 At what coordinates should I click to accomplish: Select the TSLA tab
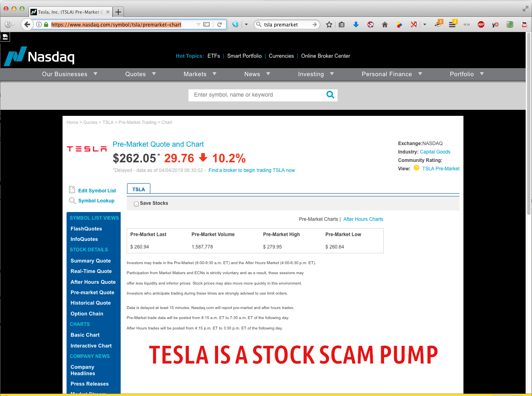(139, 189)
